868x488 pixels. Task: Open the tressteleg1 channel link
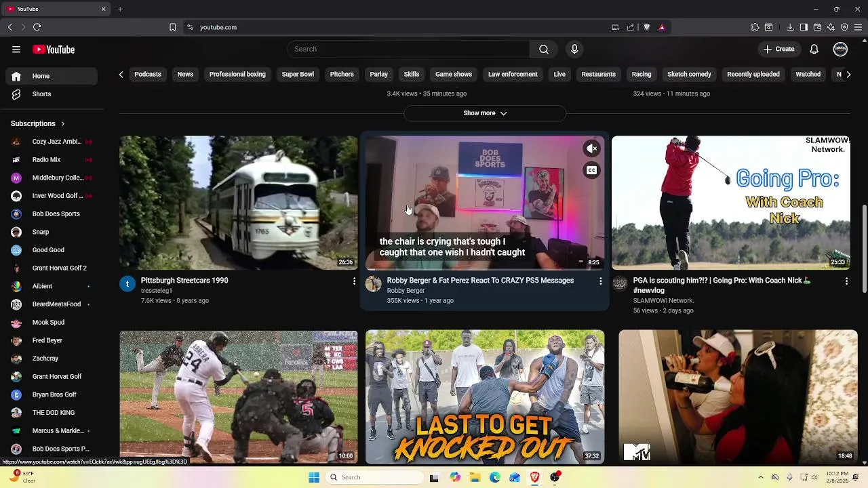[x=157, y=291]
